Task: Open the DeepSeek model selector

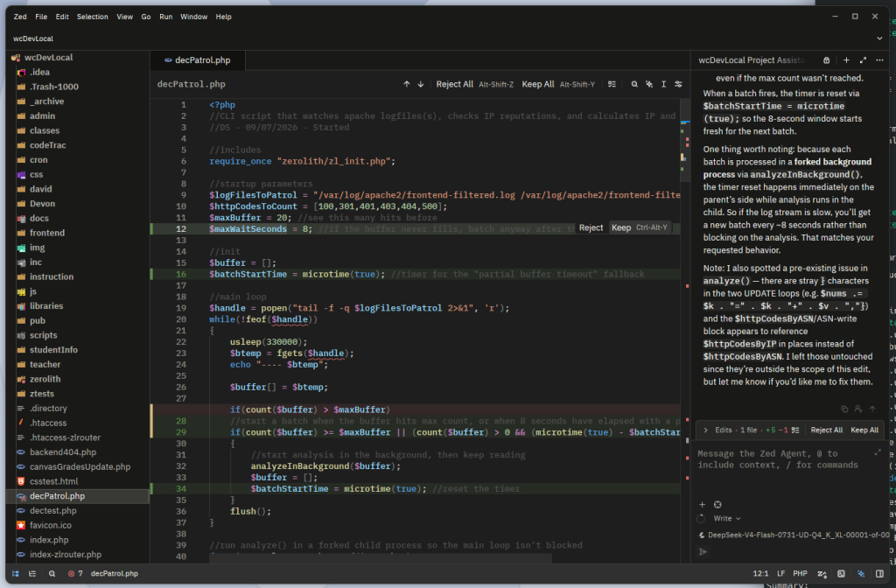Action: coord(794,535)
